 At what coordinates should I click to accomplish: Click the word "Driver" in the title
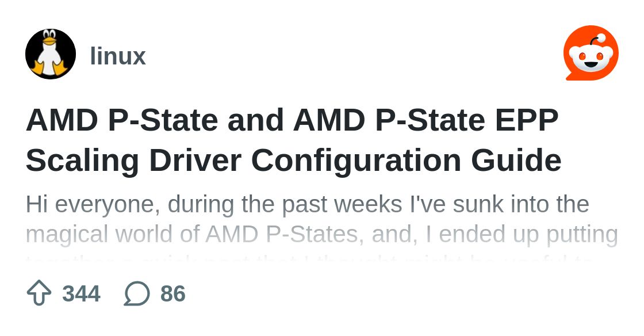click(x=195, y=160)
